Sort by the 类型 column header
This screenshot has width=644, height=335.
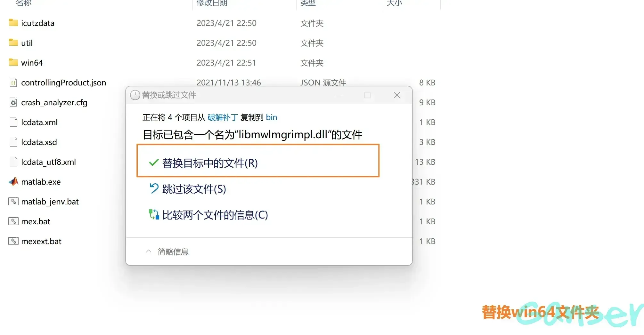click(x=308, y=3)
